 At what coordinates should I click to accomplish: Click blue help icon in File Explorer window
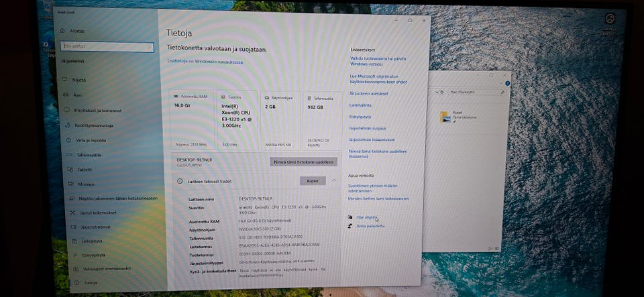point(508,84)
